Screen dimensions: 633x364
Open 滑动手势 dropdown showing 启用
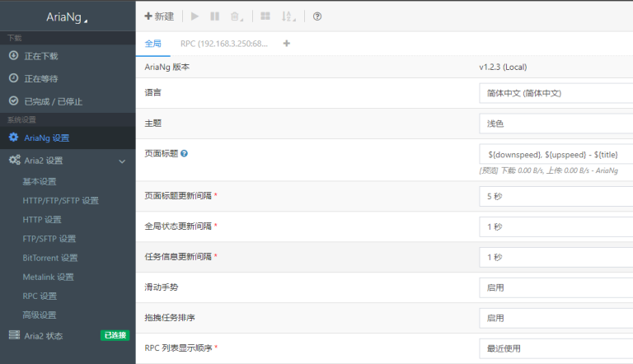point(556,287)
